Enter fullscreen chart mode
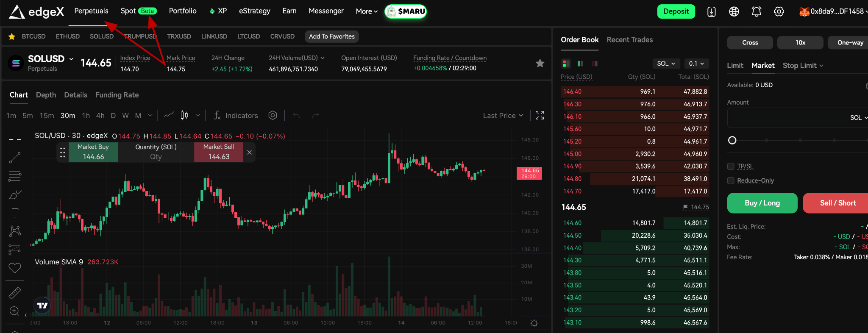This screenshot has width=868, height=333. [540, 115]
